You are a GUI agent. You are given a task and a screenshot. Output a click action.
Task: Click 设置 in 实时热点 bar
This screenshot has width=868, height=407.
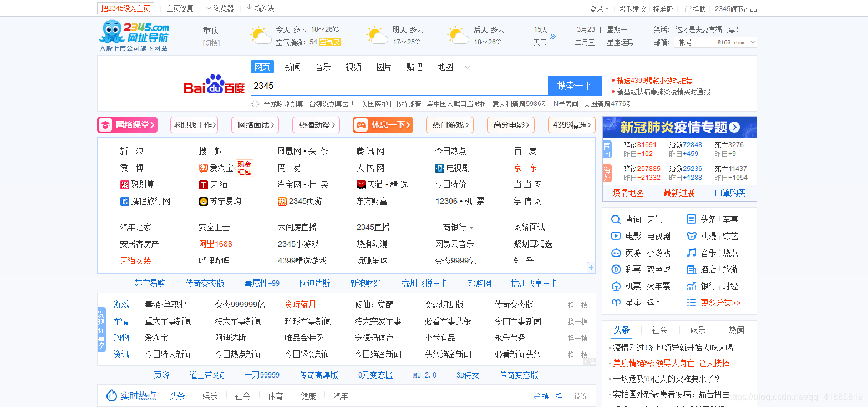[x=580, y=396]
